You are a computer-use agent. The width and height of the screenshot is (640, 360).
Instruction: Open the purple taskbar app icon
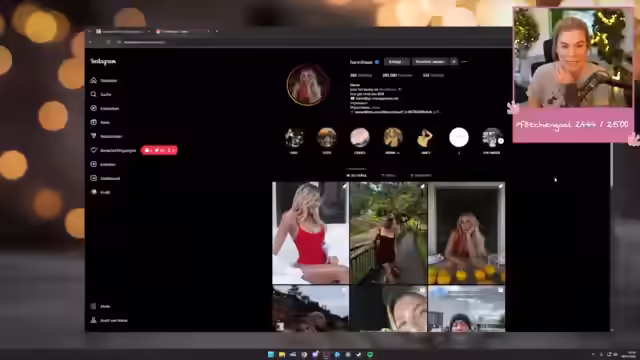[x=315, y=354]
